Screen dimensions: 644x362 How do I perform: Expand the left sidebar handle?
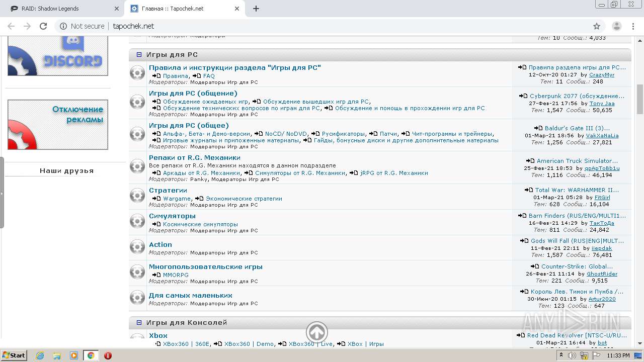pyautogui.click(x=2, y=193)
